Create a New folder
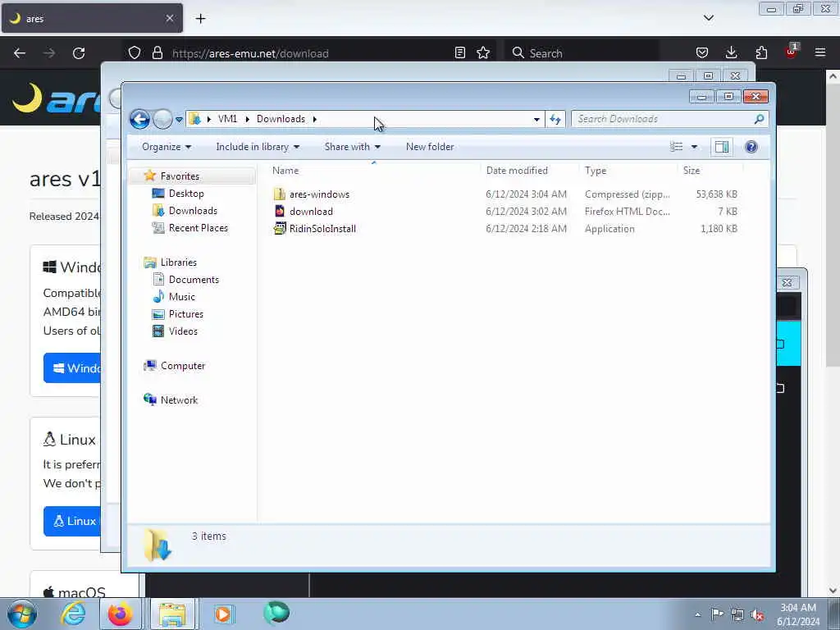 click(430, 147)
